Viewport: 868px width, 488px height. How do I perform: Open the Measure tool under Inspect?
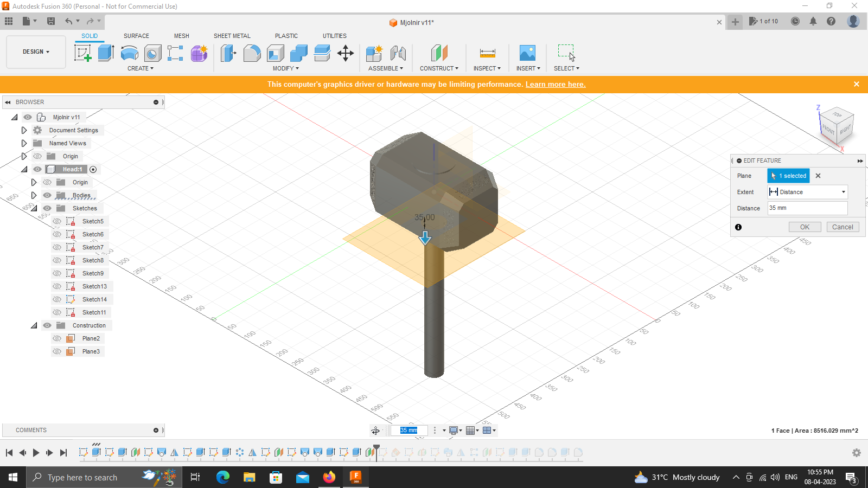click(487, 53)
